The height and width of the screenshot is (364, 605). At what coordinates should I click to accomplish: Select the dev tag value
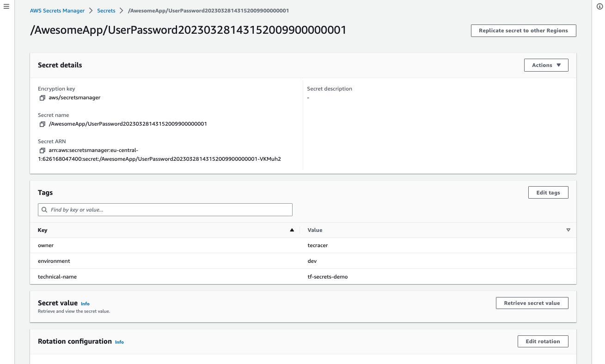coord(312,261)
